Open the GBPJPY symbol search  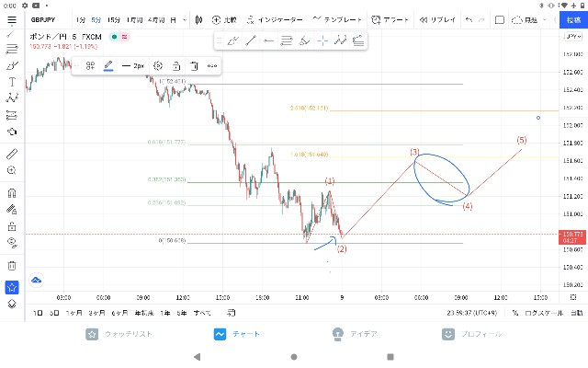[x=43, y=20]
